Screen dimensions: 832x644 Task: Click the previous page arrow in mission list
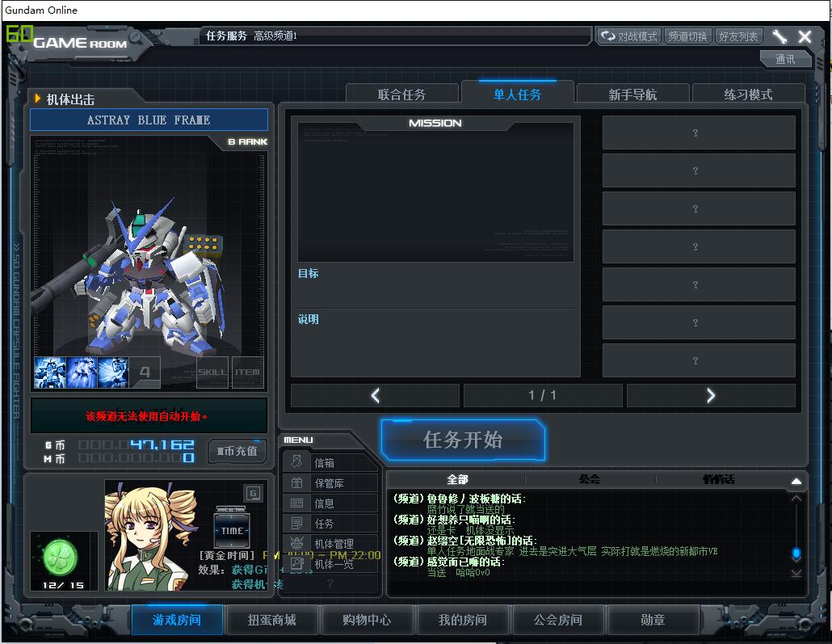click(x=375, y=396)
